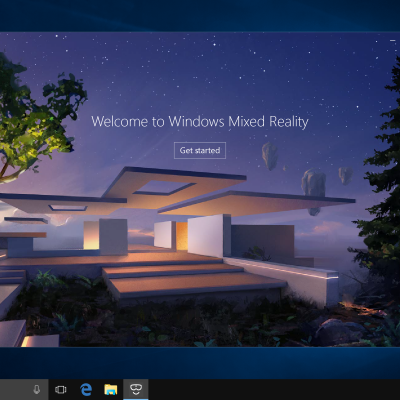Image resolution: width=400 pixels, height=400 pixels.
Task: Minimize the Mixed Reality Portal window
Action: coord(392,40)
